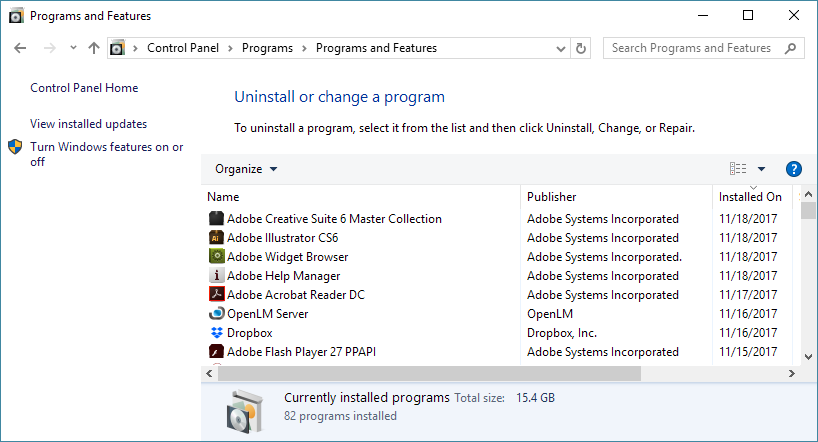Expand the view options dropdown arrow
This screenshot has width=818, height=442.
(761, 169)
